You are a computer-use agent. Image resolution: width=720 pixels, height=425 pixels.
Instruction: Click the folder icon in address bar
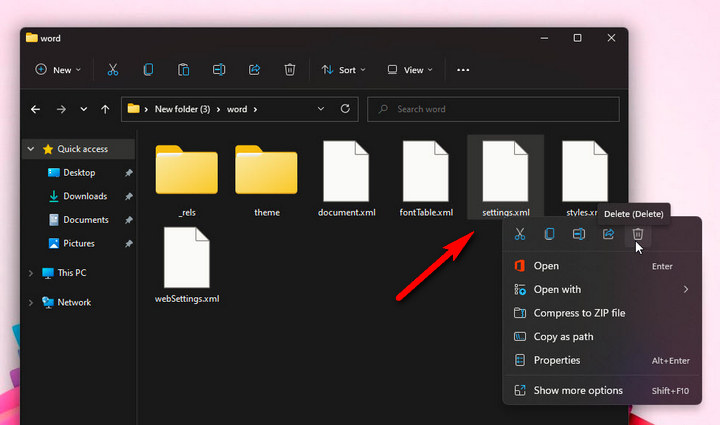[x=133, y=109]
